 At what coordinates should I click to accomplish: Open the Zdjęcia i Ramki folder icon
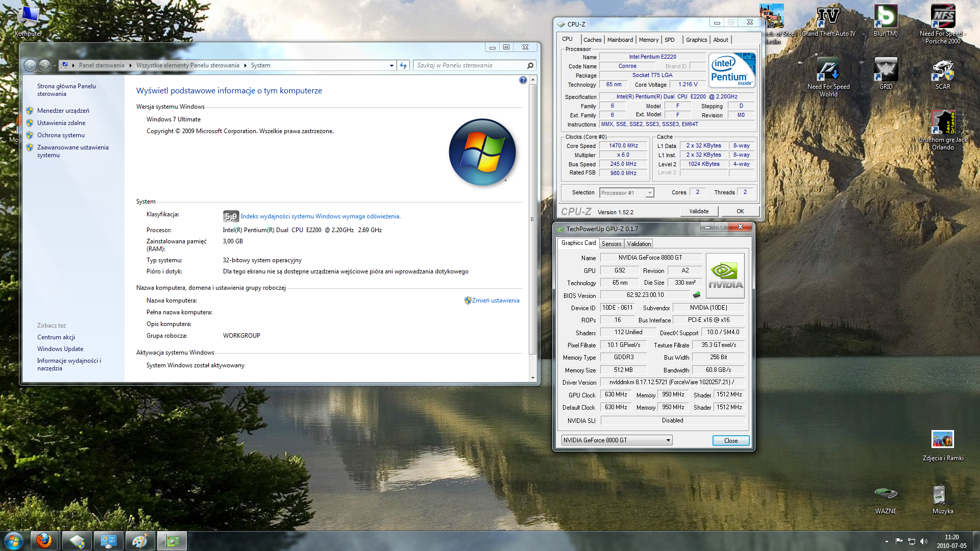pos(943,445)
